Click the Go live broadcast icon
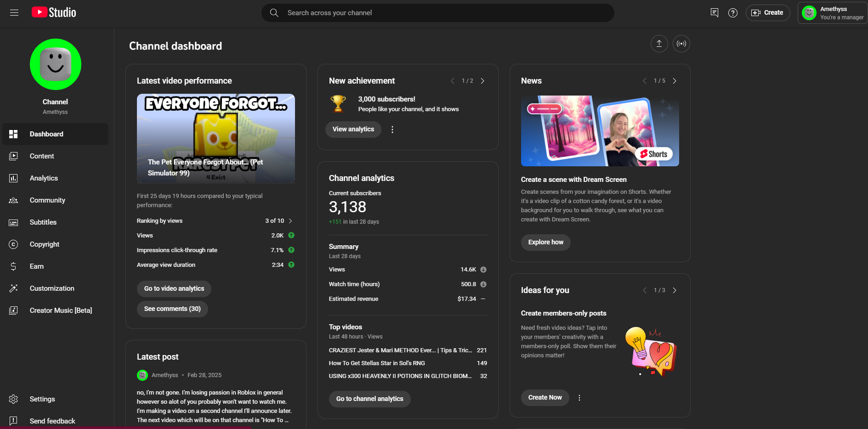Image resolution: width=868 pixels, height=429 pixels. [x=681, y=44]
